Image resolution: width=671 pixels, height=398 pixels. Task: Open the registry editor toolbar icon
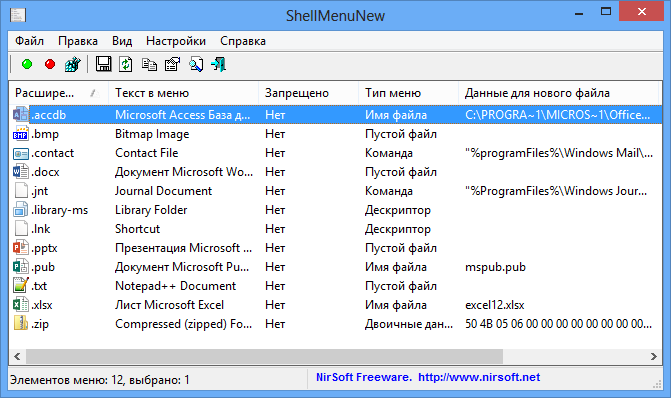[x=73, y=64]
